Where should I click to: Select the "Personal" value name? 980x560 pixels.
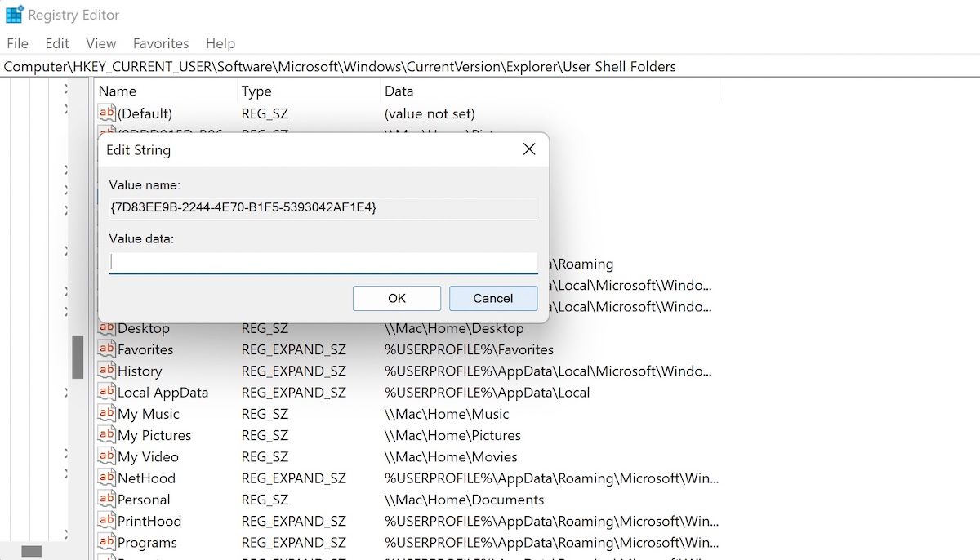pyautogui.click(x=144, y=500)
